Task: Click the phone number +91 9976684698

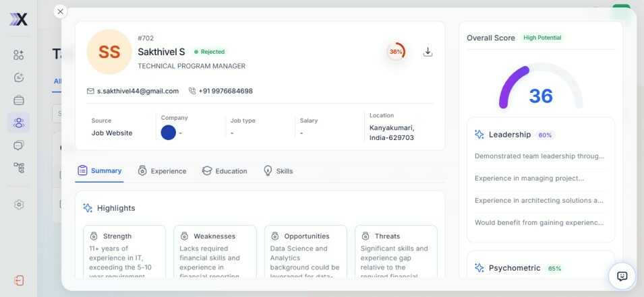Action: [x=225, y=91]
